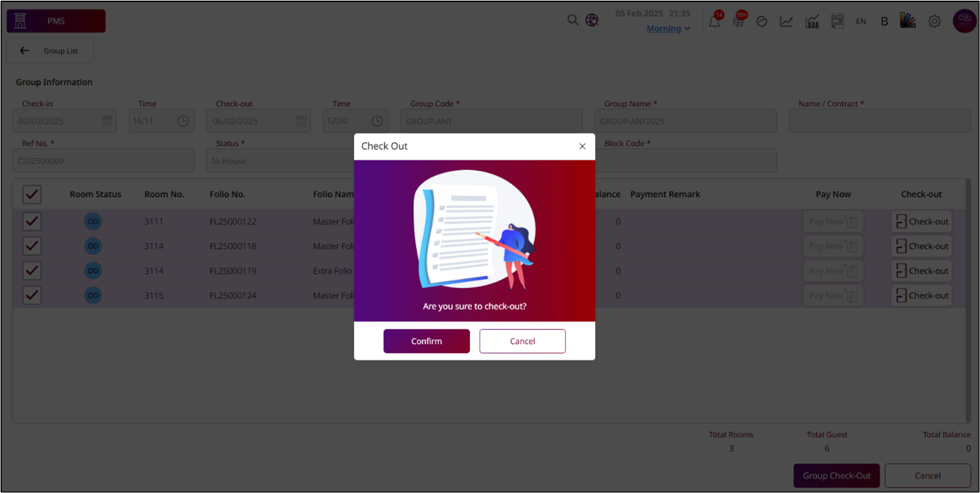Image resolution: width=980 pixels, height=493 pixels.
Task: Open the color theme swatch palette
Action: tap(907, 21)
